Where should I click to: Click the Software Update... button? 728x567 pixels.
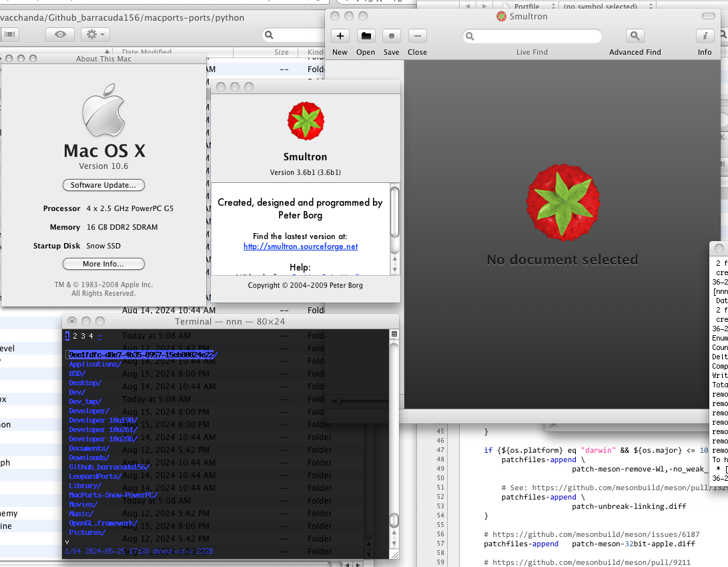point(103,185)
